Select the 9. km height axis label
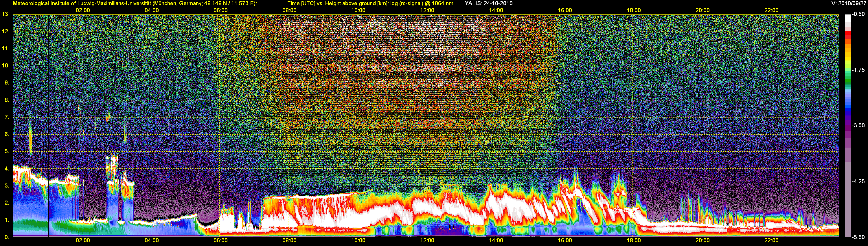The height and width of the screenshot is (246, 868). [x=7, y=82]
